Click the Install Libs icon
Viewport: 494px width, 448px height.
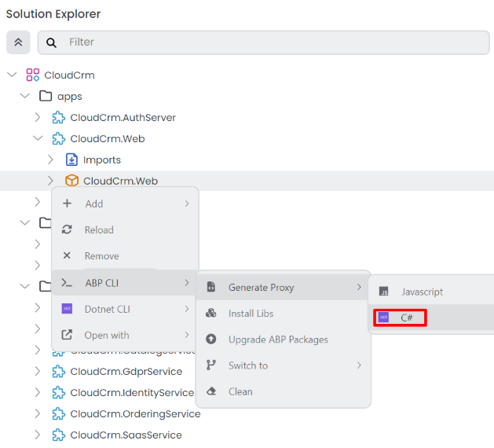pyautogui.click(x=210, y=314)
